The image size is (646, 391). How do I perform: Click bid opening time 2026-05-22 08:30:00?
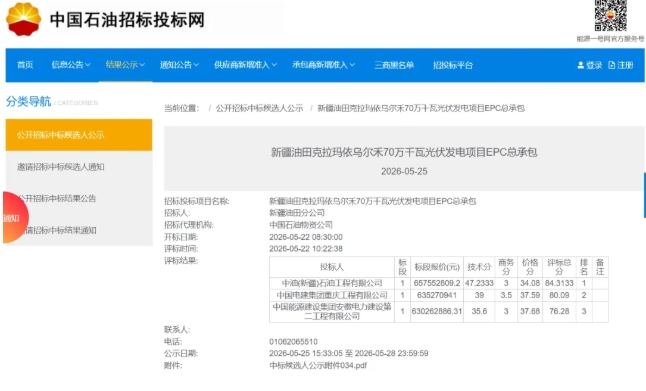[x=306, y=237]
